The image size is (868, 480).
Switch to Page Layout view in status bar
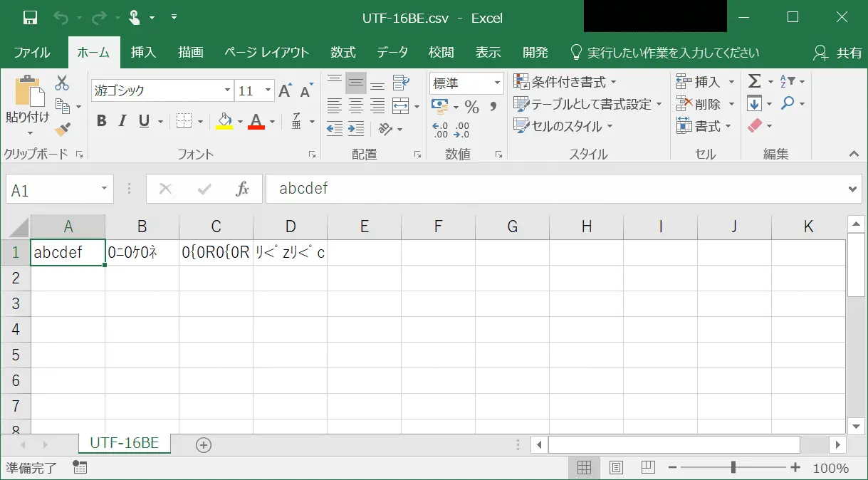point(616,468)
